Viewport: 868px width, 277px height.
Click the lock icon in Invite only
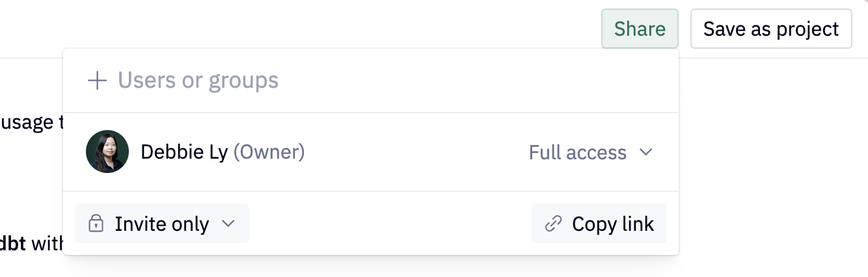pos(96,224)
